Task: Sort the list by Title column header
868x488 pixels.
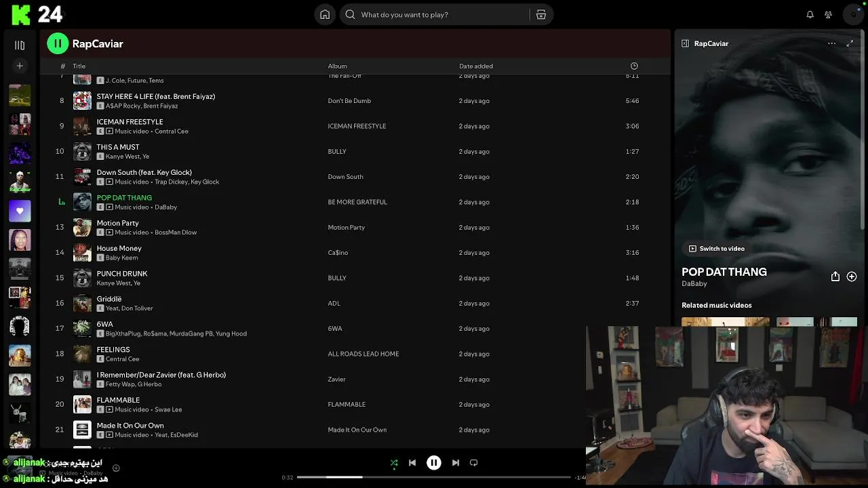Action: (79, 66)
